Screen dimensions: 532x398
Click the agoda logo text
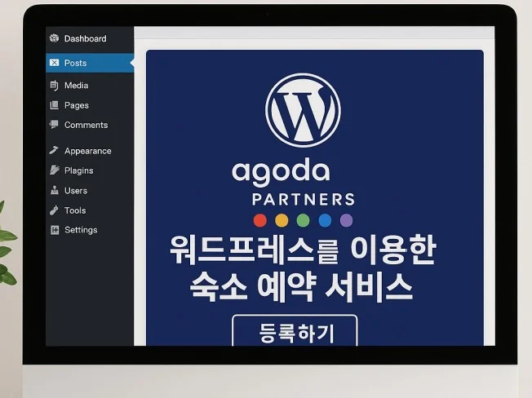point(281,172)
